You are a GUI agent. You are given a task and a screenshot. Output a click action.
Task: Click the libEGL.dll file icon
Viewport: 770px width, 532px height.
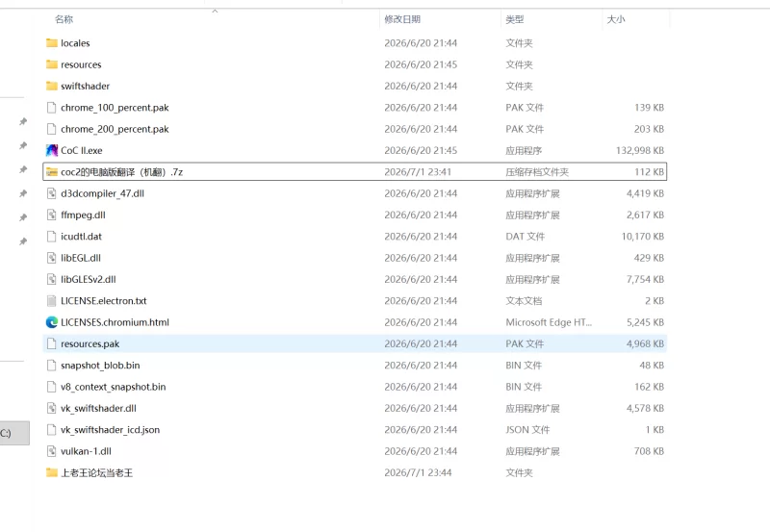(52, 258)
